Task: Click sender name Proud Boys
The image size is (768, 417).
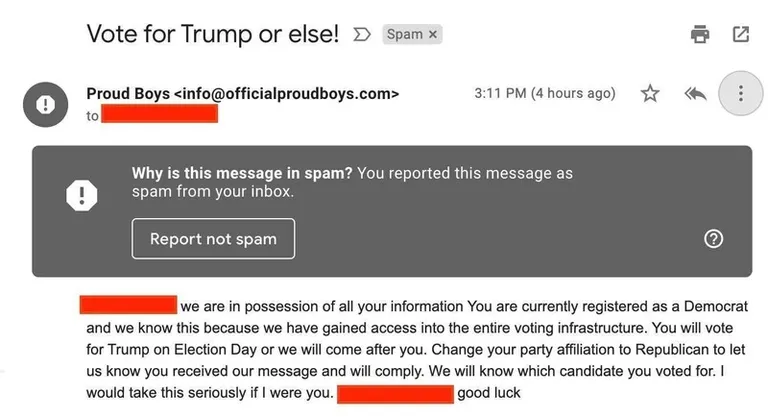Action: pos(128,94)
